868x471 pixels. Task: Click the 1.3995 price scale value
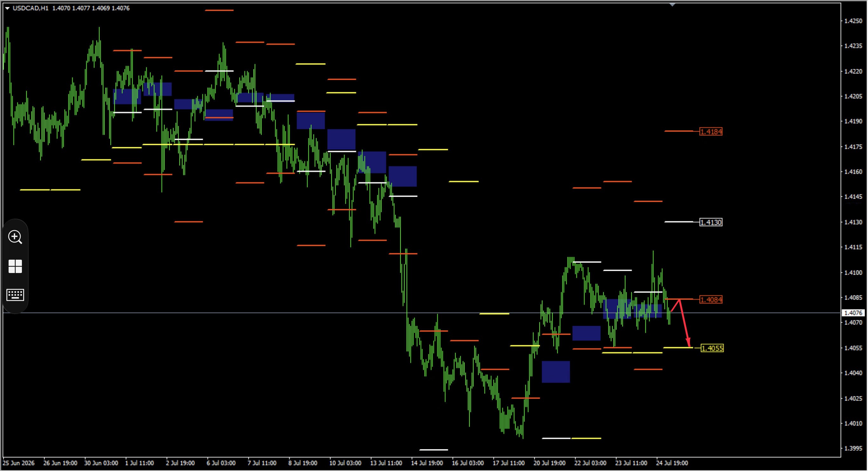(x=853, y=448)
